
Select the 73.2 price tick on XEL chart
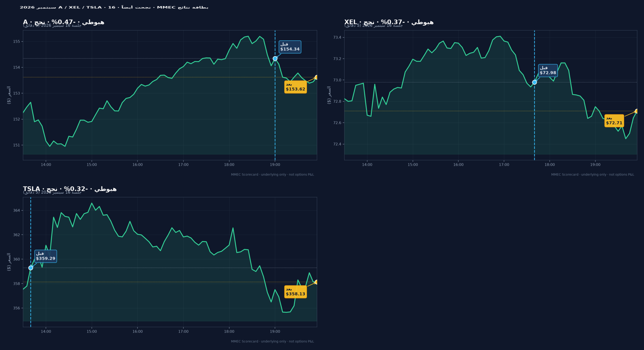[337, 59]
